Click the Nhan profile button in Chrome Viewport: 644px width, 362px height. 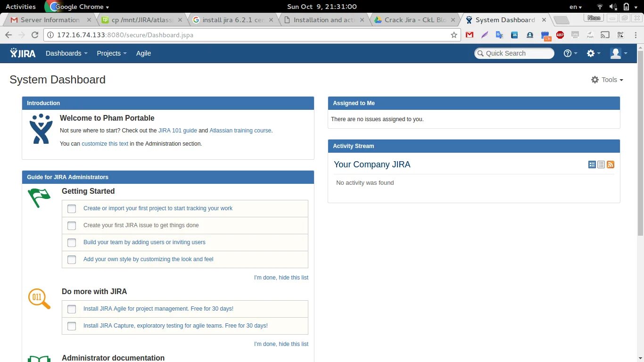pyautogui.click(x=594, y=18)
